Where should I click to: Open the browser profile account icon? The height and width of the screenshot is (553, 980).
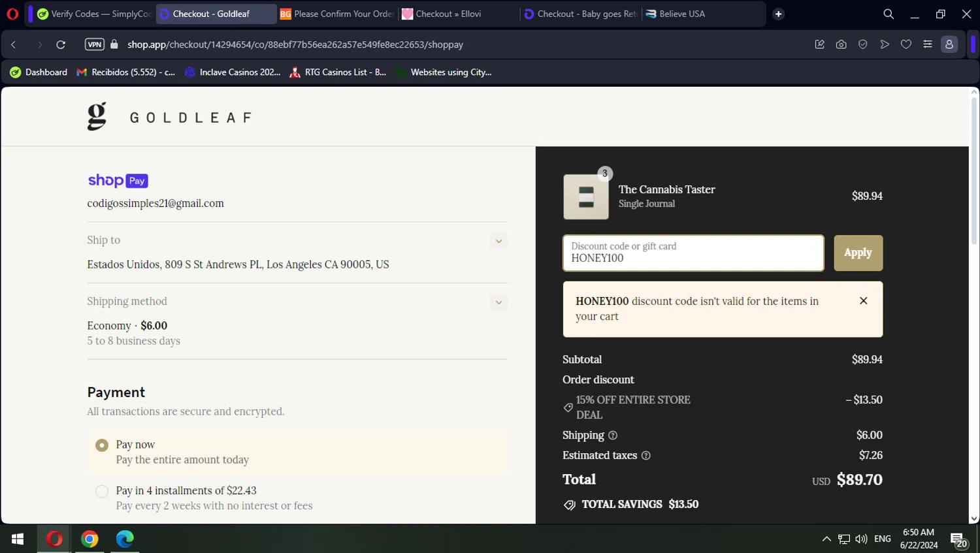[x=949, y=44]
